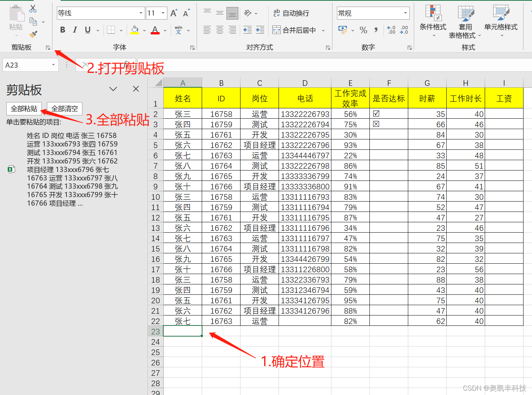
Task: Select column E header
Action: click(x=351, y=83)
